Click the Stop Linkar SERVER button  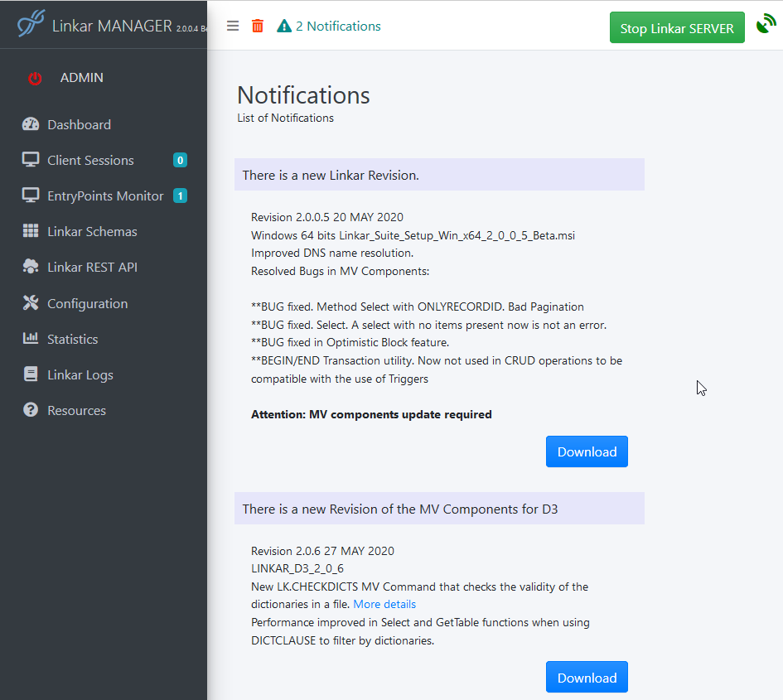(677, 27)
